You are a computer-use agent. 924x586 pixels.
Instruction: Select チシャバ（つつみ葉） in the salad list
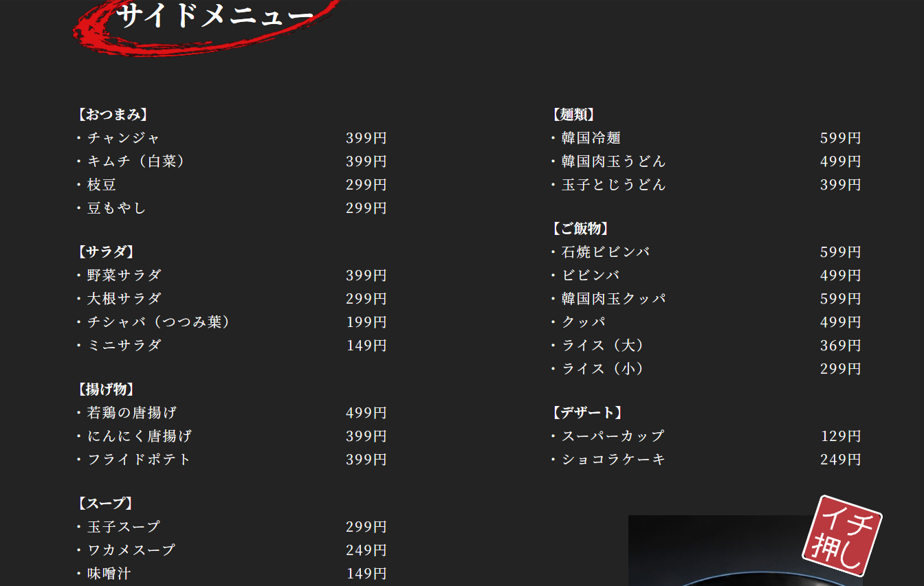click(x=159, y=322)
